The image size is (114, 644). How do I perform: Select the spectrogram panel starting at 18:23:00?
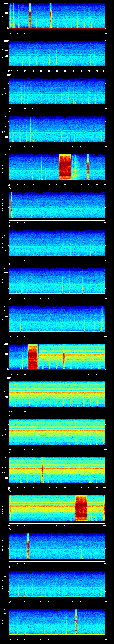click(57, 54)
